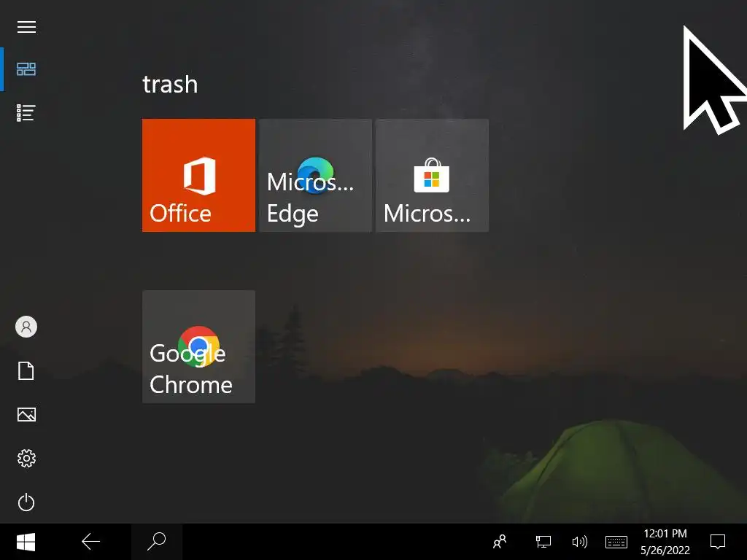This screenshot has height=560, width=747.
Task: Open the Microsoft Store tile
Action: tap(432, 175)
